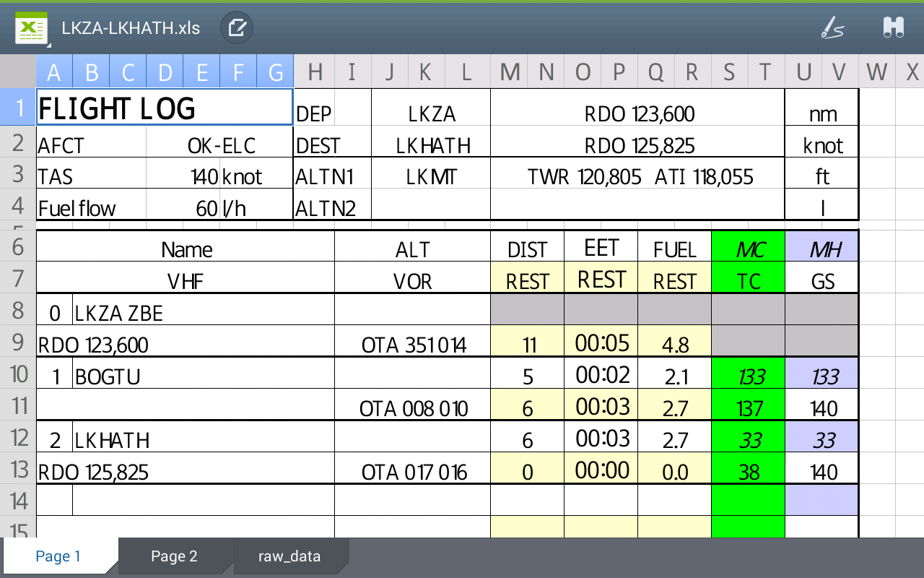
Task: Select the OTA 017 016 cell
Action: (413, 470)
